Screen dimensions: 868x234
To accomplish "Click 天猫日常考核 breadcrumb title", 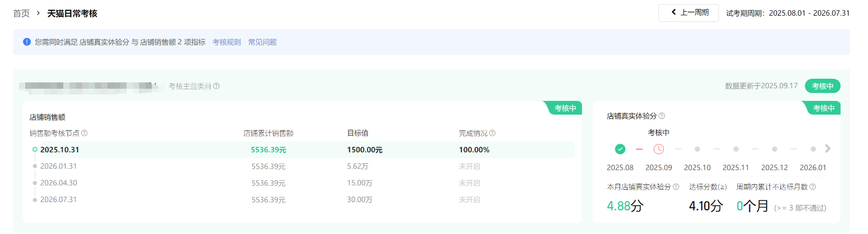I will 72,13.
